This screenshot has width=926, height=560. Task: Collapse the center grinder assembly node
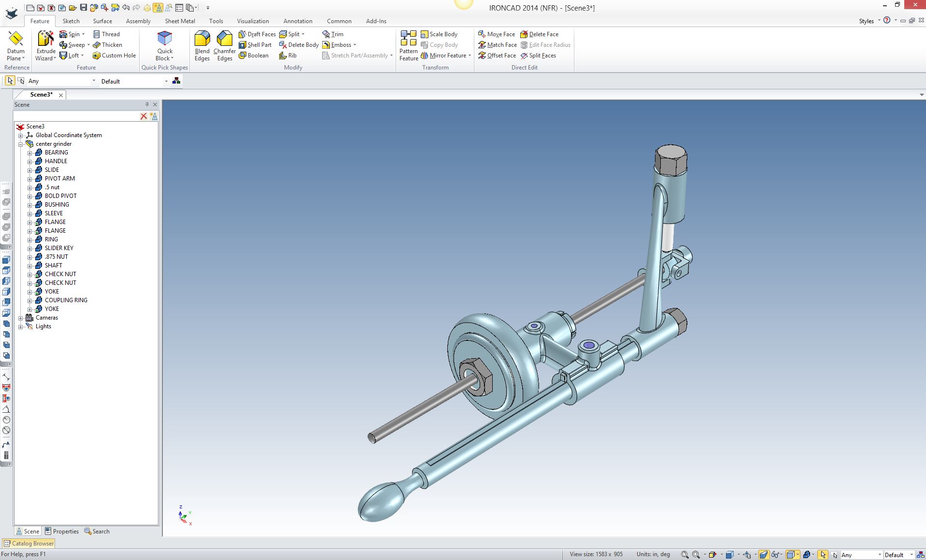pyautogui.click(x=21, y=144)
